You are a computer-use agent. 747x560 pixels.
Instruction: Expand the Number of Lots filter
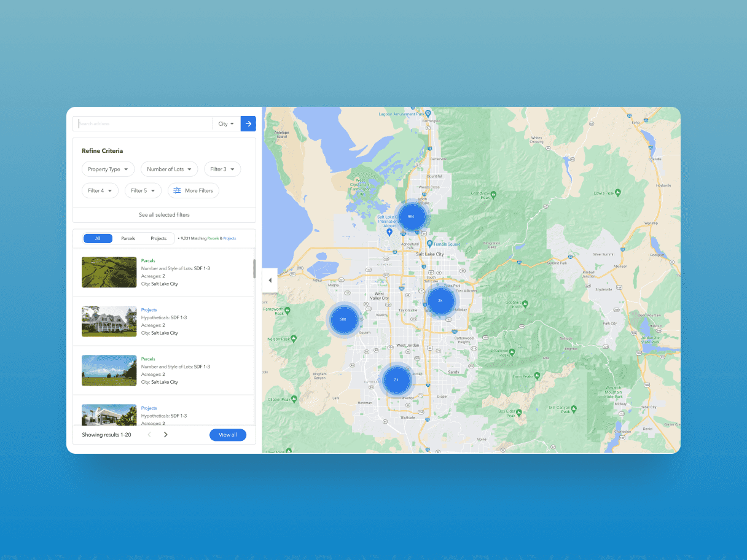pos(169,169)
